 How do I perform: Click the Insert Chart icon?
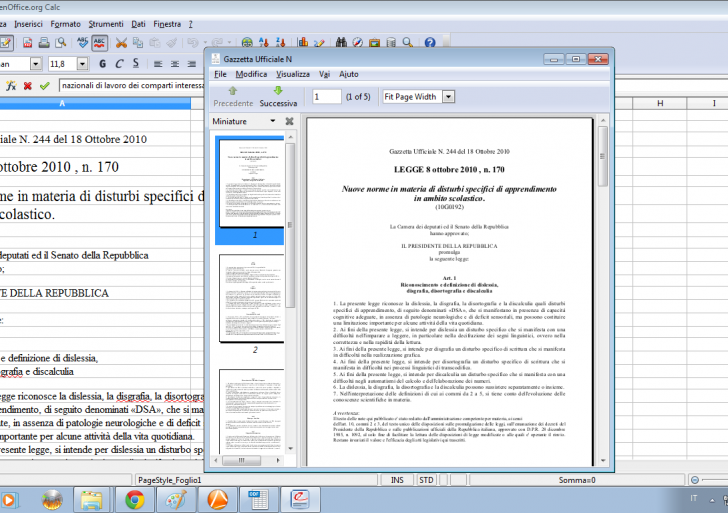click(x=302, y=43)
